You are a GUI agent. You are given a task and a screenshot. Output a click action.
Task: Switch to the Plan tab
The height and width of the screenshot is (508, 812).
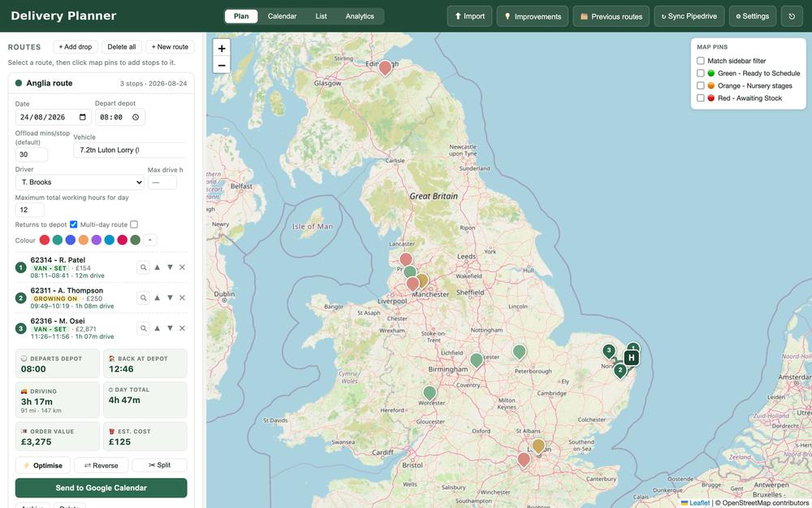tap(241, 16)
